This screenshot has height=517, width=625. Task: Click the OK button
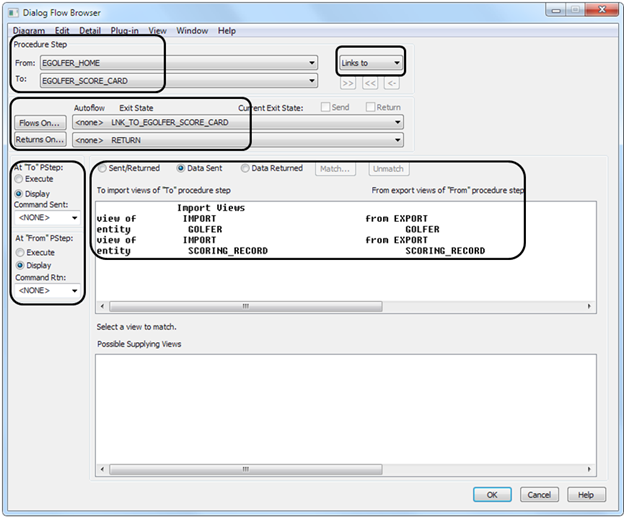(492, 494)
